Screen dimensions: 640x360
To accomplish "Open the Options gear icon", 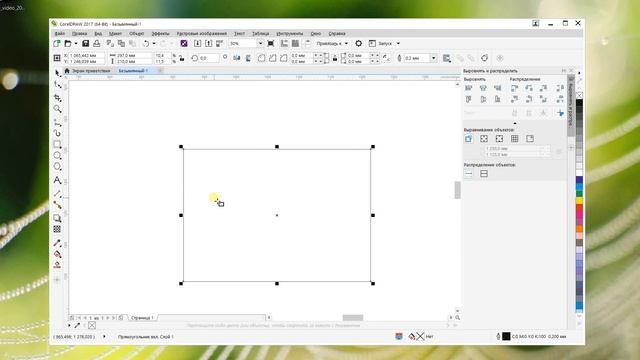I will [x=358, y=43].
